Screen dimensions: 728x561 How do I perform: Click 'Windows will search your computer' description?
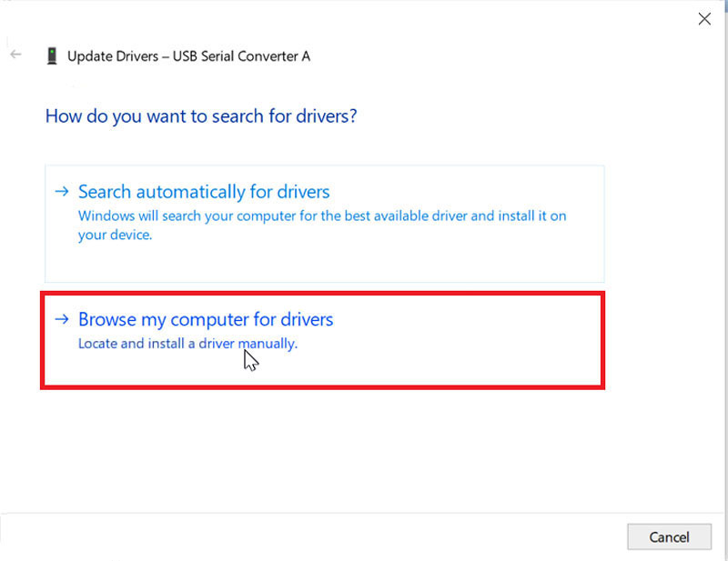coord(322,216)
